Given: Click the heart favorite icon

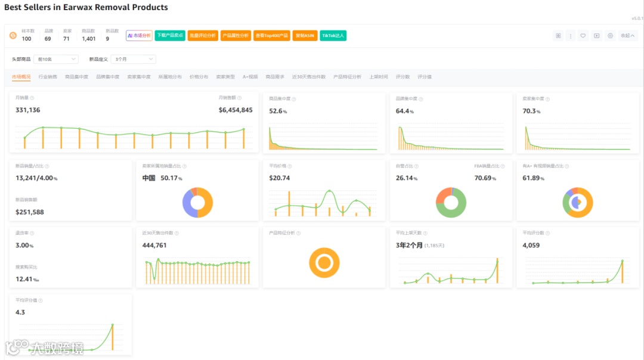Looking at the screenshot, I should tap(583, 36).
